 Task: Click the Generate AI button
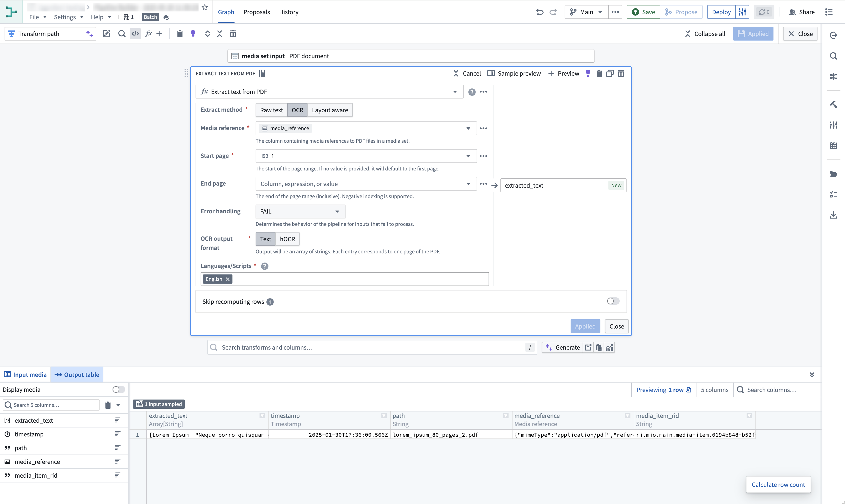click(x=563, y=348)
